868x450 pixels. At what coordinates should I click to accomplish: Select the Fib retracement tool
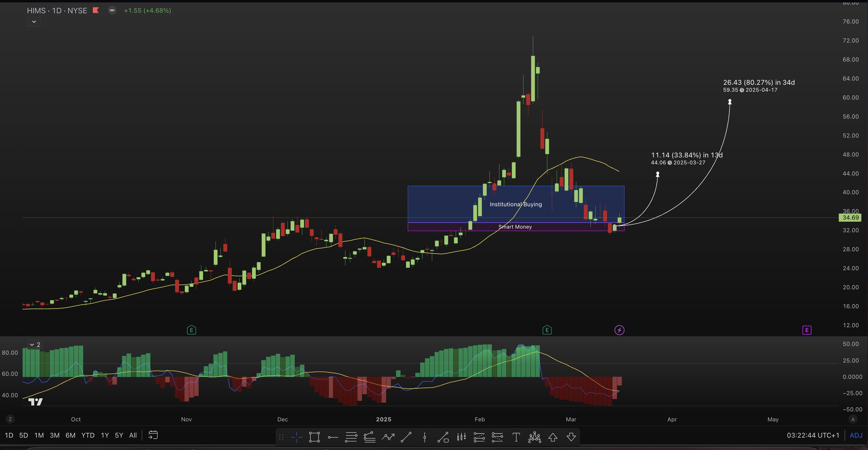(351, 437)
